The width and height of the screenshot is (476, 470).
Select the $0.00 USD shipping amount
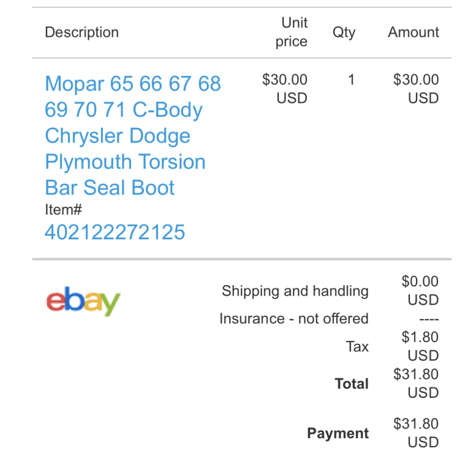point(420,291)
